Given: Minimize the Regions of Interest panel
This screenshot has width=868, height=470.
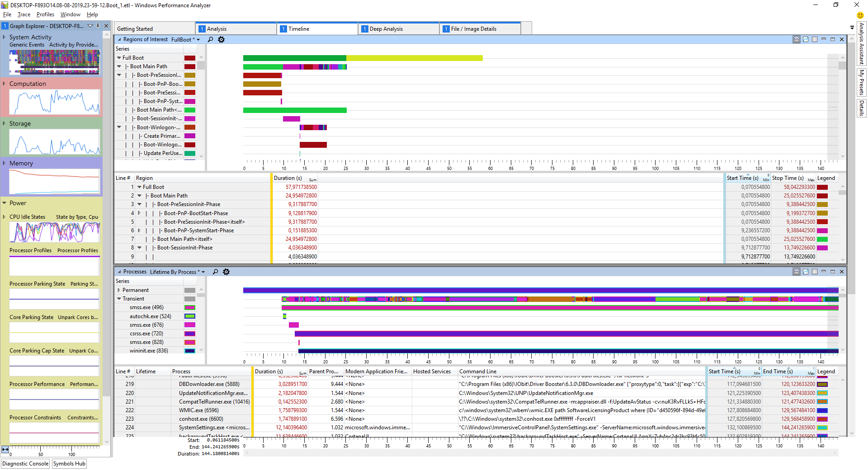Looking at the screenshot, I should pyautogui.click(x=824, y=39).
